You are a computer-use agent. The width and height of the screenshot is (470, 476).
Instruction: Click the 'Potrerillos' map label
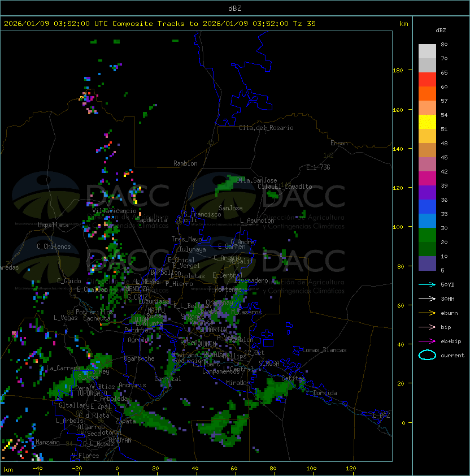tap(94, 312)
